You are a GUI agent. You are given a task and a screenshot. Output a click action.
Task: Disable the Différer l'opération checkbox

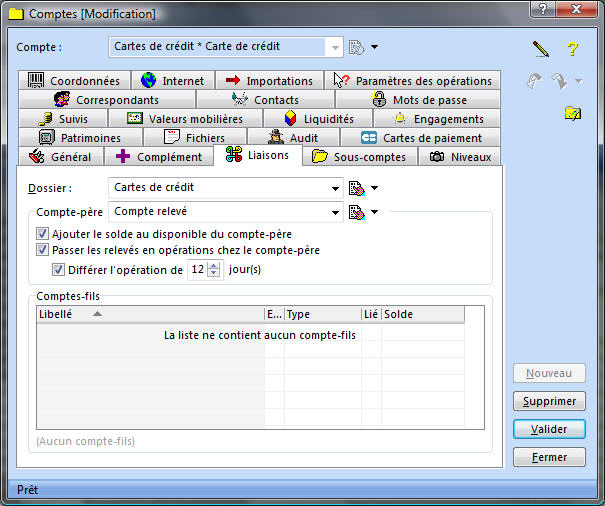click(59, 269)
